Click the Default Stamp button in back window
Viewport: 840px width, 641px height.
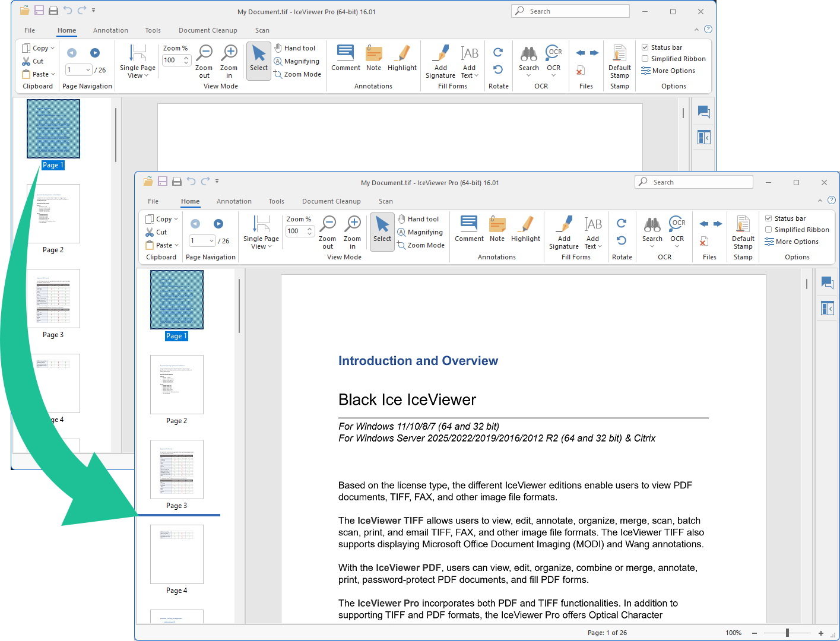tap(620, 61)
